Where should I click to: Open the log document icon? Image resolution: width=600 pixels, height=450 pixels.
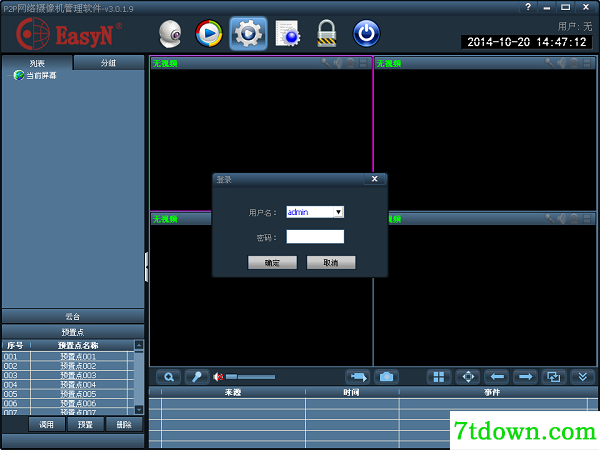288,34
